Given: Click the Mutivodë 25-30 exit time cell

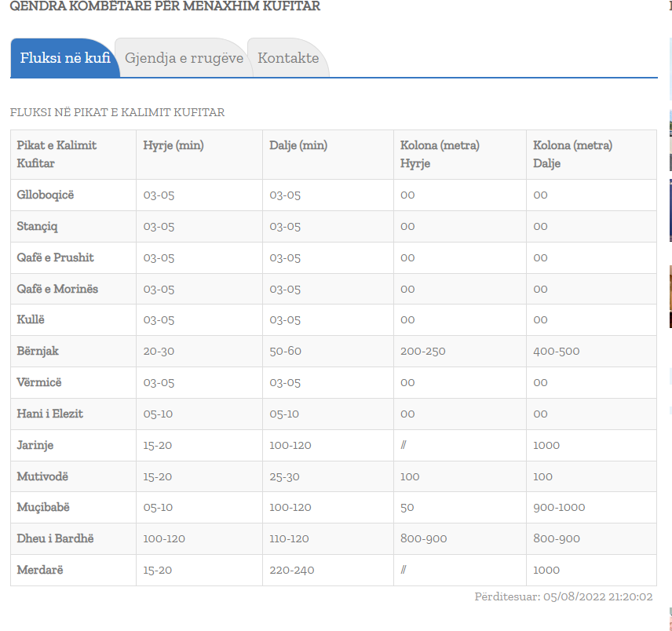Looking at the screenshot, I should point(284,476).
